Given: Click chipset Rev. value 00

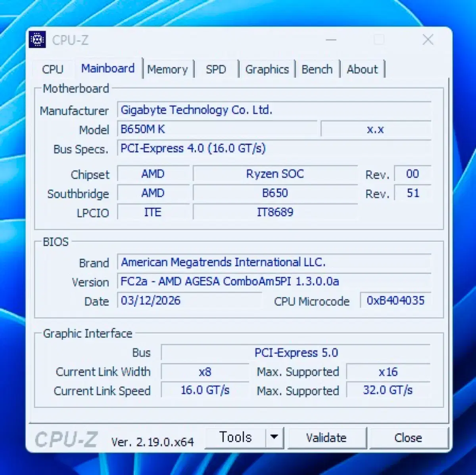Looking at the screenshot, I should click(x=413, y=174).
